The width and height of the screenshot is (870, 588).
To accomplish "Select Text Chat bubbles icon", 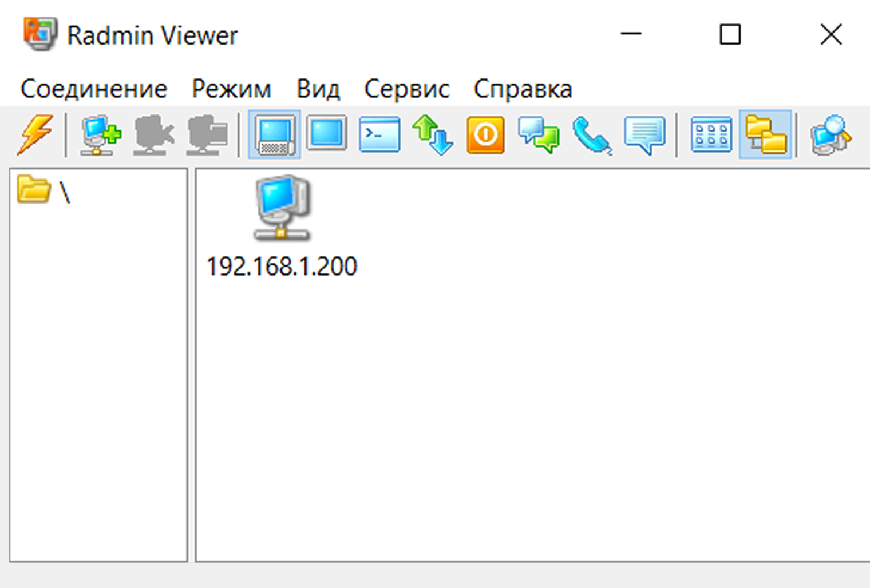I will tap(539, 135).
